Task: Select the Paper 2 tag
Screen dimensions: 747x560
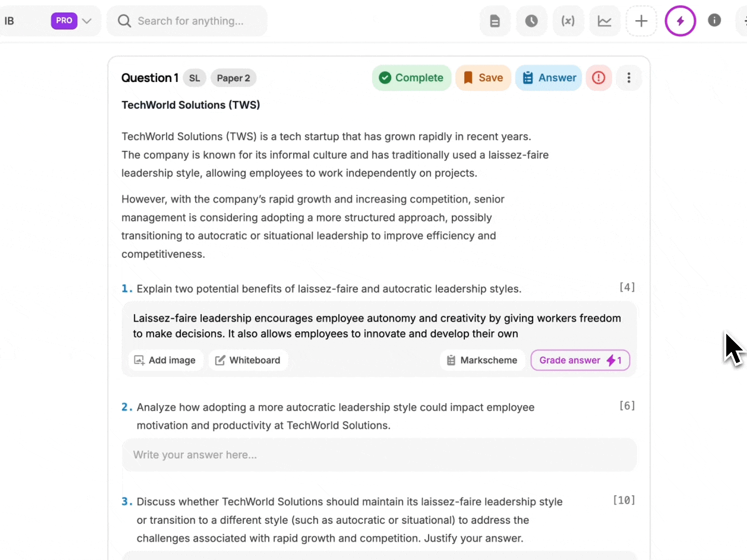Action: point(233,78)
